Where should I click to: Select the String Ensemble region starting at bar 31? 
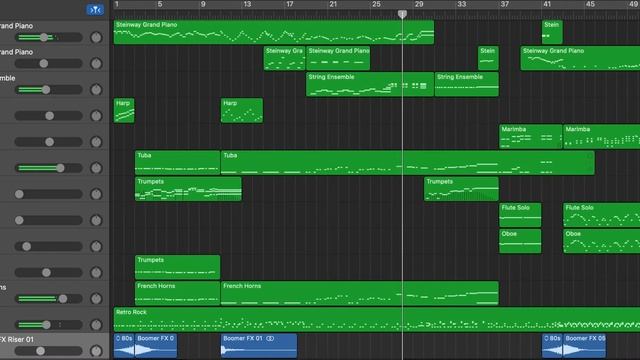click(467, 84)
